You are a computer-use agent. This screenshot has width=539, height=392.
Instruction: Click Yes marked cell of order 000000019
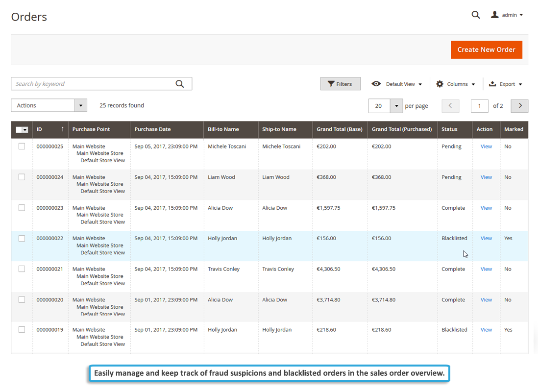(508, 329)
